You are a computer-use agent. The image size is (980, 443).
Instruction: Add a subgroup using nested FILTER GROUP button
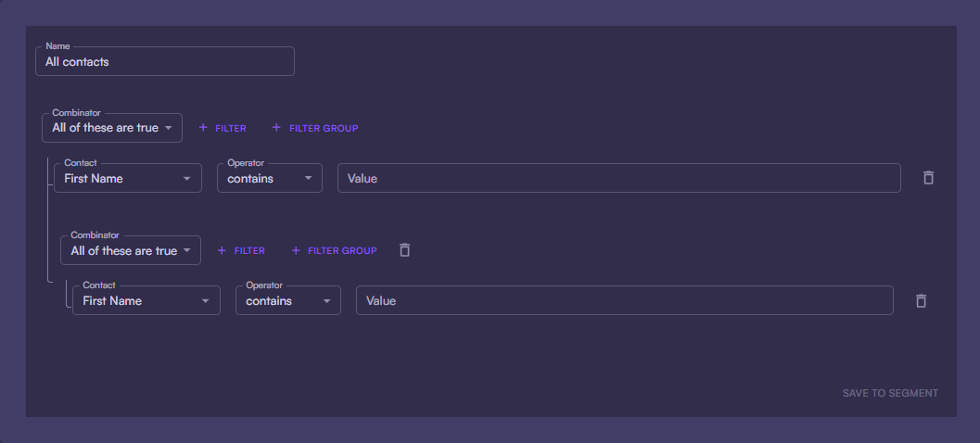coord(341,250)
